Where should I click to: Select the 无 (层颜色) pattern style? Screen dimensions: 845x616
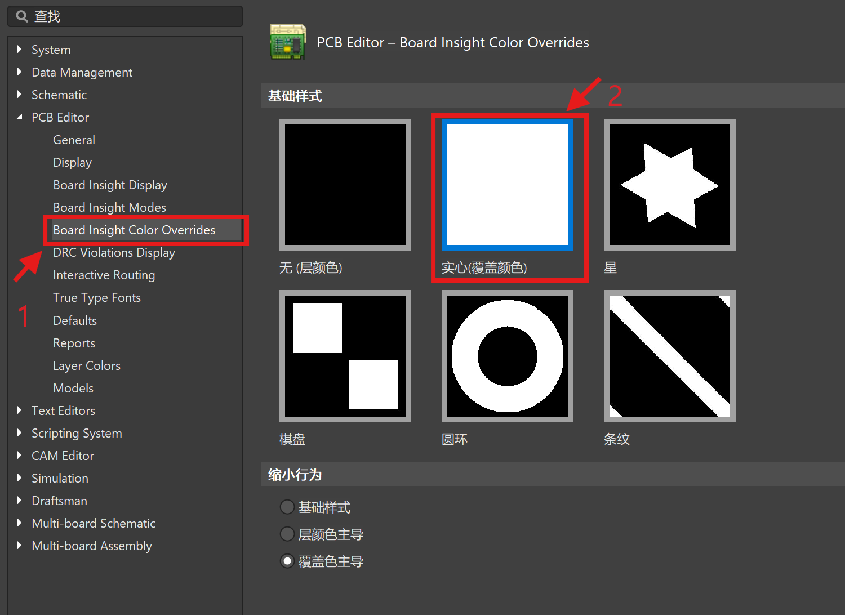point(345,184)
